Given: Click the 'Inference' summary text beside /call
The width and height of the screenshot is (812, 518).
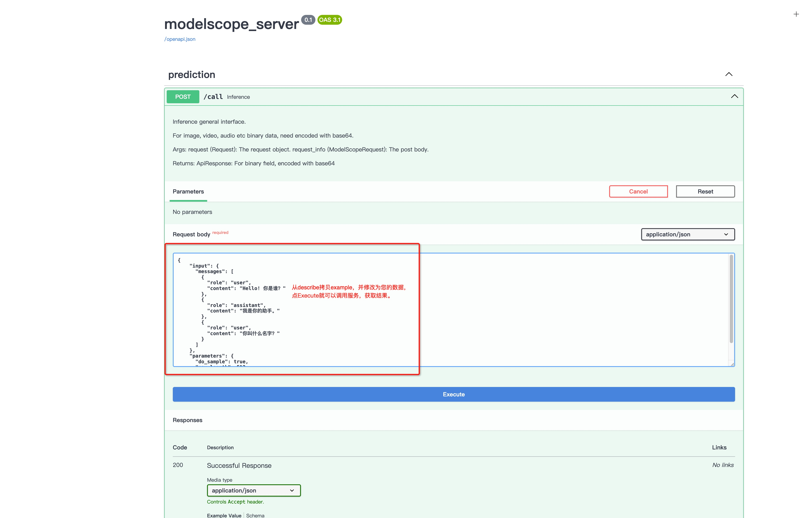Looking at the screenshot, I should (x=238, y=97).
